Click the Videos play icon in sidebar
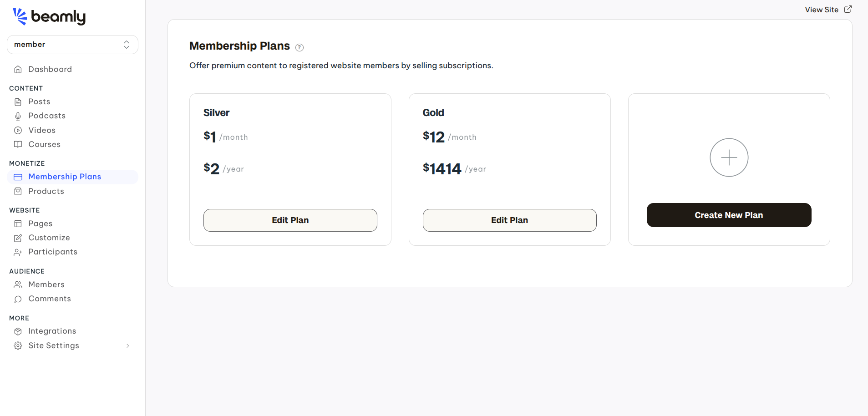This screenshot has width=868, height=416. [18, 131]
